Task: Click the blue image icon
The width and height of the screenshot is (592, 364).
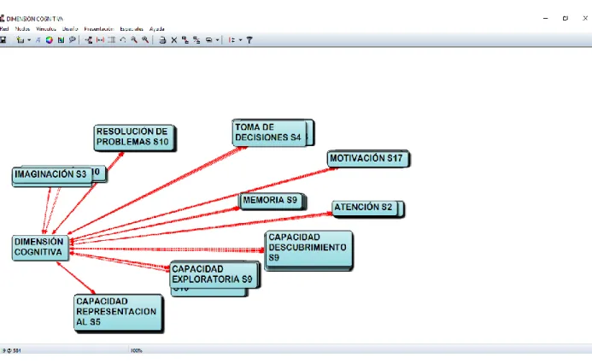Action: point(61,39)
